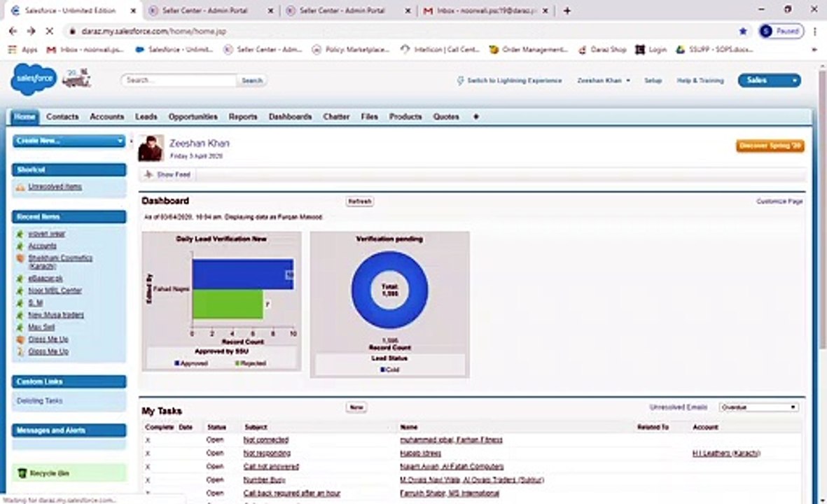This screenshot has width=827, height=504.
Task: Click into the Salesforce Search input field
Action: pyautogui.click(x=179, y=80)
